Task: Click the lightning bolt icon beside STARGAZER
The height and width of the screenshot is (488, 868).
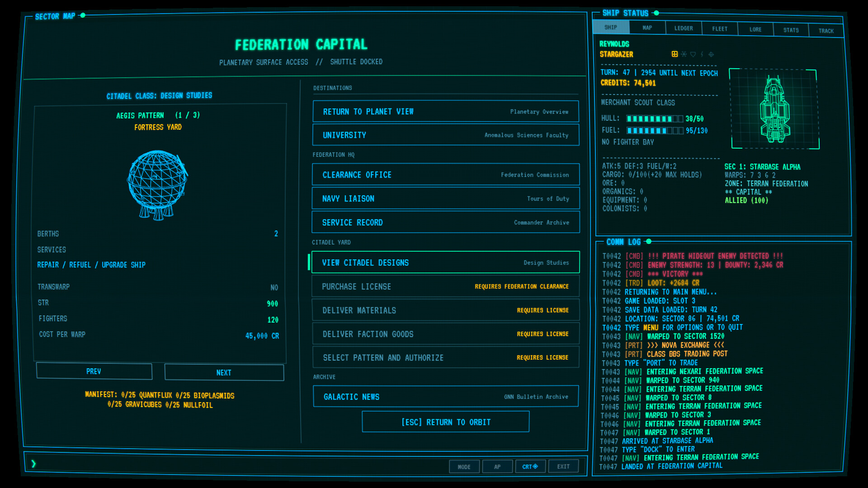Action: coord(702,54)
